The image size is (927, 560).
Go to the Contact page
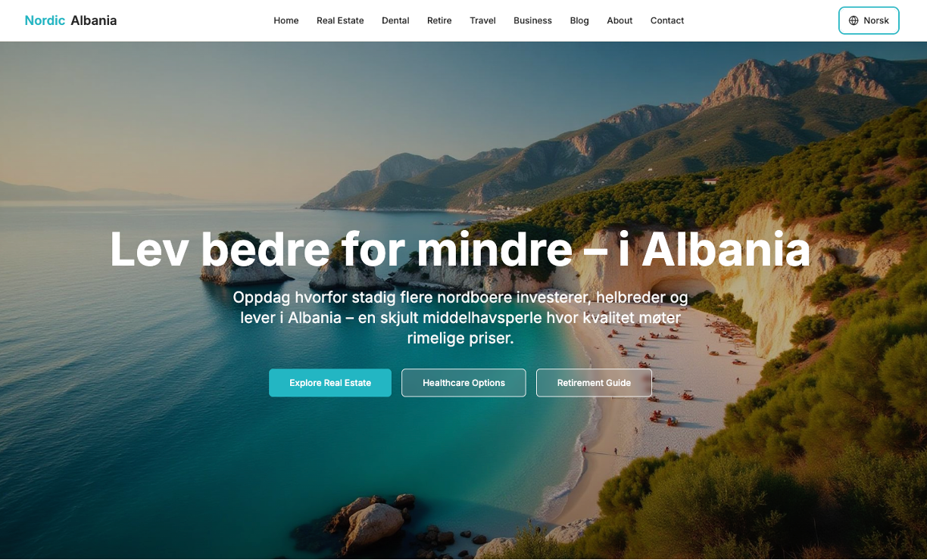(667, 20)
